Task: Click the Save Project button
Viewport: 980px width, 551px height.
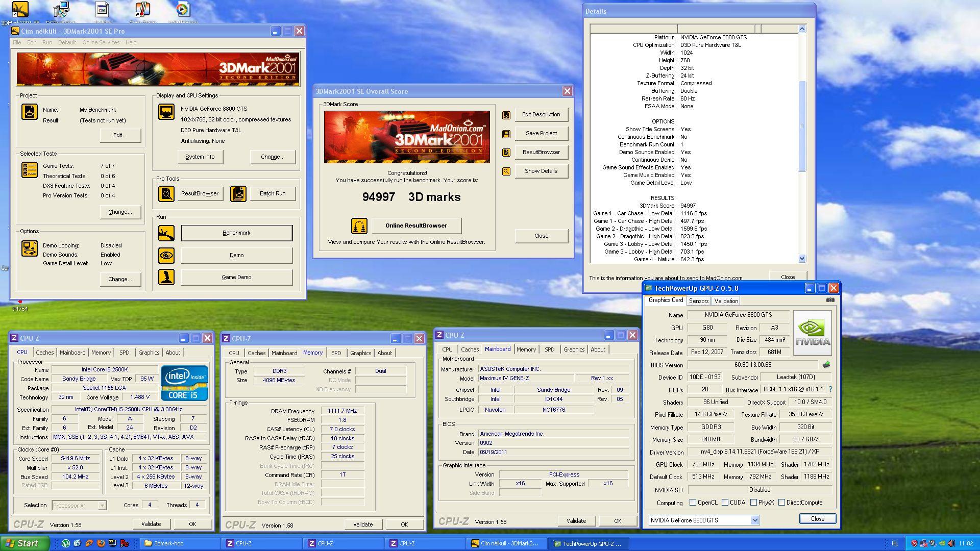Action: click(541, 134)
